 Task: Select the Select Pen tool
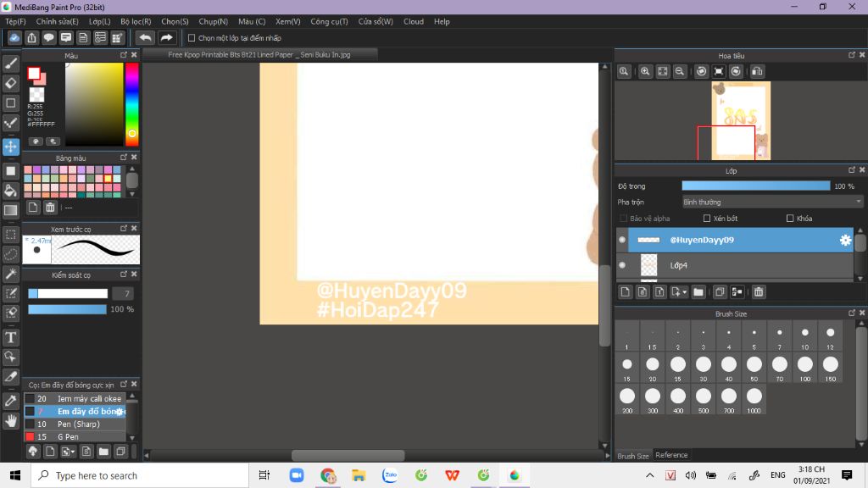point(10,293)
